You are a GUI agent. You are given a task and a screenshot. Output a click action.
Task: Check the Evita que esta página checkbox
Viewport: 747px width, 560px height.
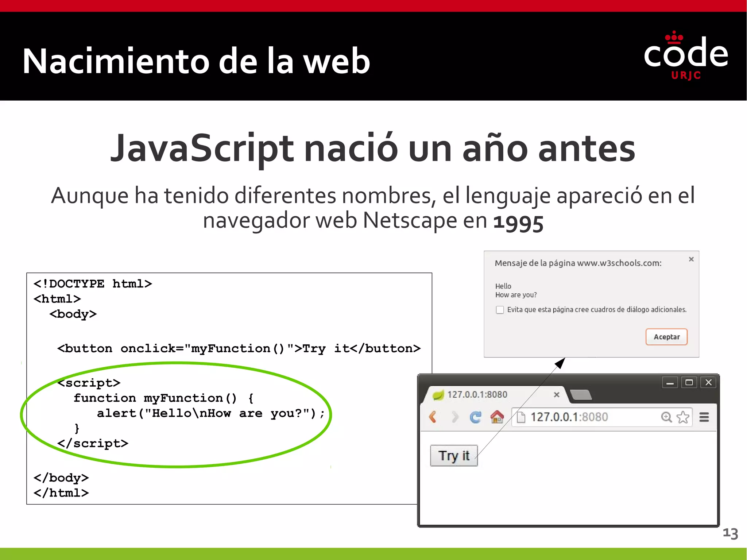click(x=500, y=310)
